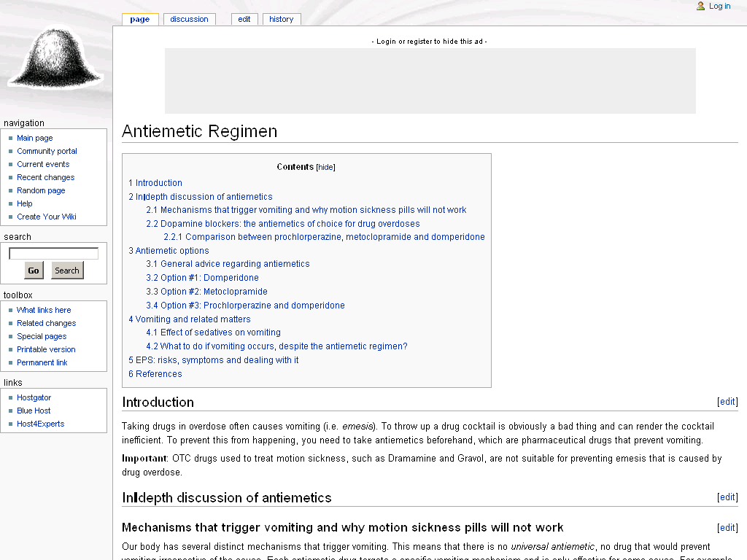The width and height of the screenshot is (747, 560).
Task: Focus the search input field
Action: pyautogui.click(x=54, y=253)
